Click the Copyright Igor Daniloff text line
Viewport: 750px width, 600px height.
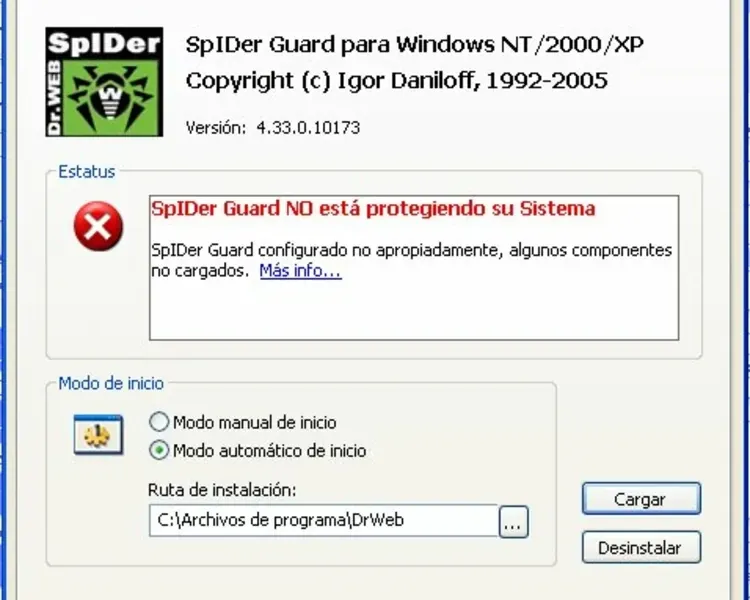397,81
